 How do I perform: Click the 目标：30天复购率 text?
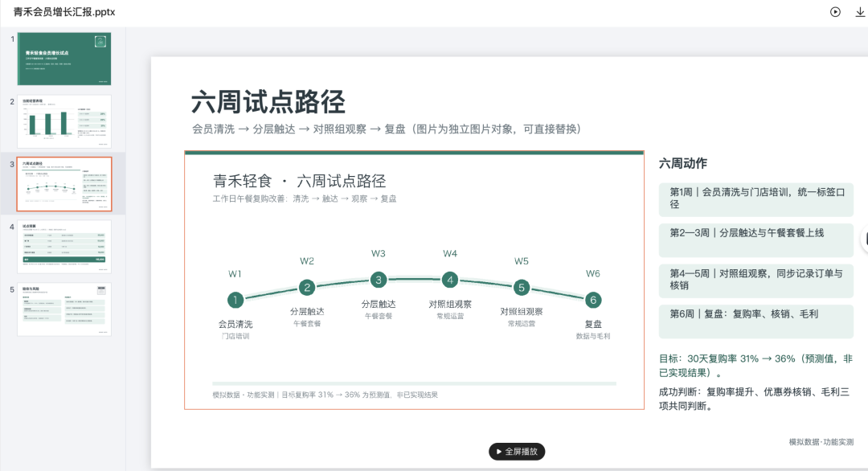coord(755,366)
